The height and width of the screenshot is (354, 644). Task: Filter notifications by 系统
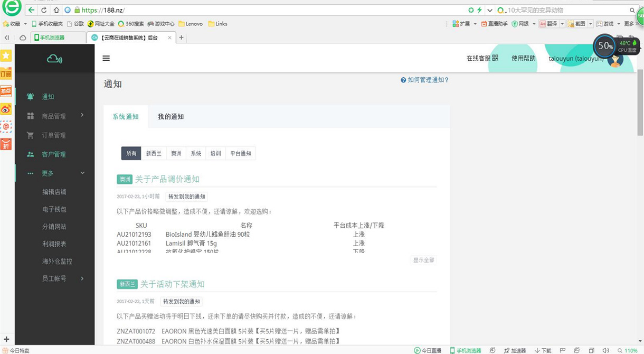(x=196, y=153)
